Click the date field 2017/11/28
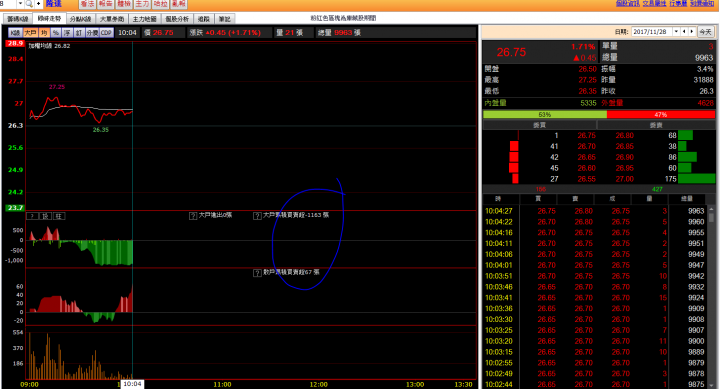Image resolution: width=720 pixels, height=389 pixels. point(652,32)
